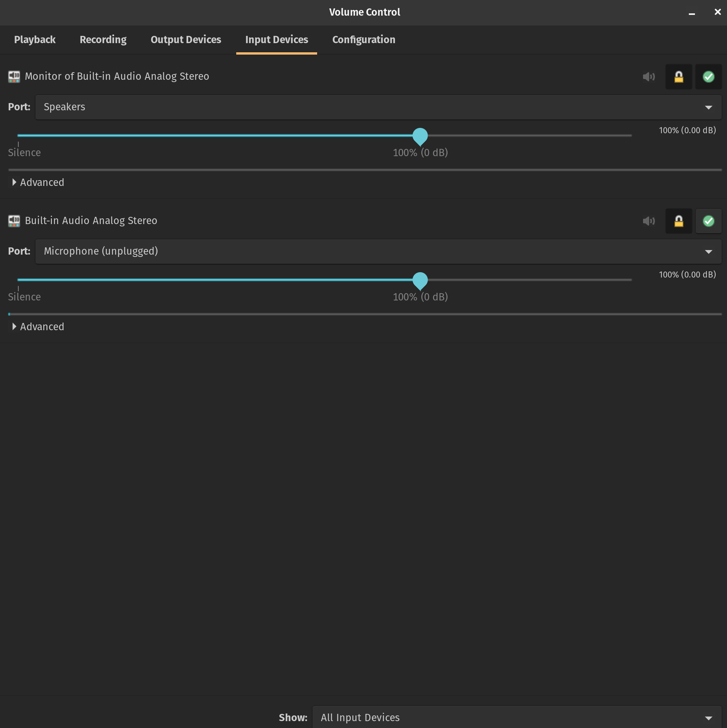Mute the Monitor of Built-in Audio device
Screen dimensions: 727x728
[x=649, y=77]
